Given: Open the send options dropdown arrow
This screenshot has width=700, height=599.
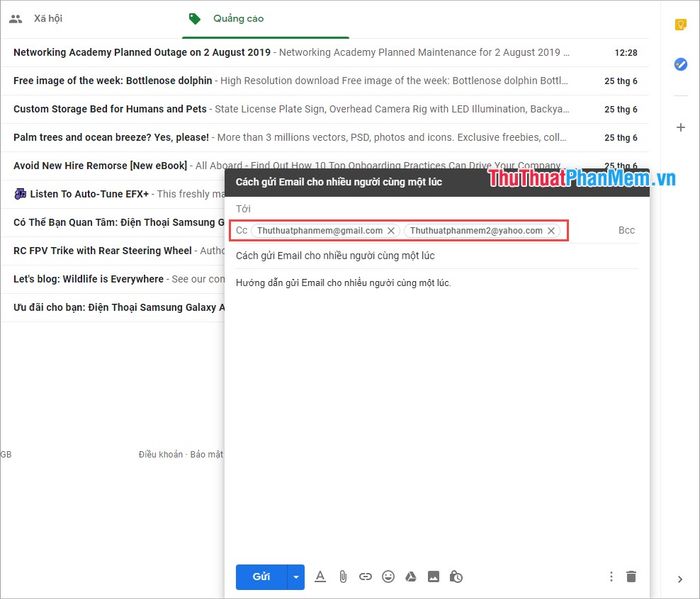Looking at the screenshot, I should pos(296,577).
